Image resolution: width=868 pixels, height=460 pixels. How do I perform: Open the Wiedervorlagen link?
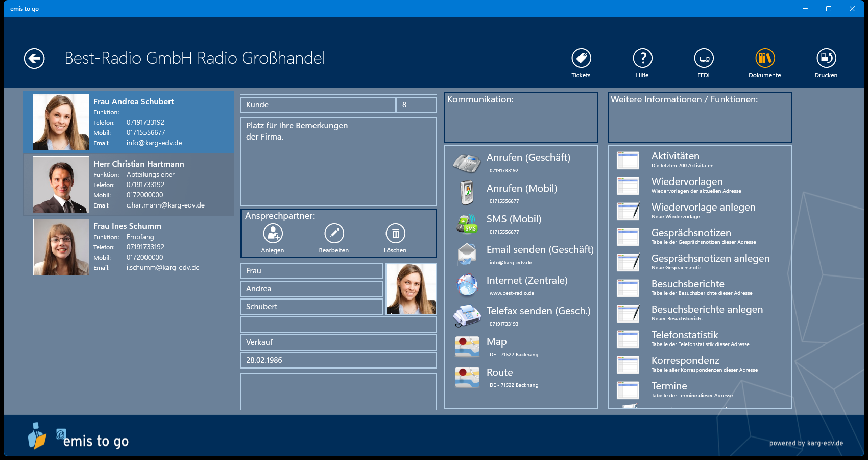coord(687,182)
